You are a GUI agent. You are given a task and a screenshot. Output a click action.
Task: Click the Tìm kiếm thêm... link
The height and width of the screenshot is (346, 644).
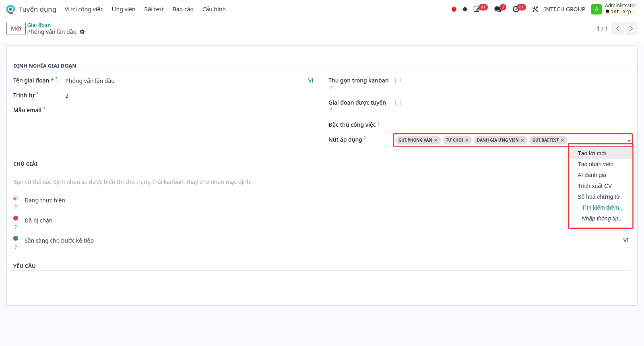pyautogui.click(x=603, y=208)
